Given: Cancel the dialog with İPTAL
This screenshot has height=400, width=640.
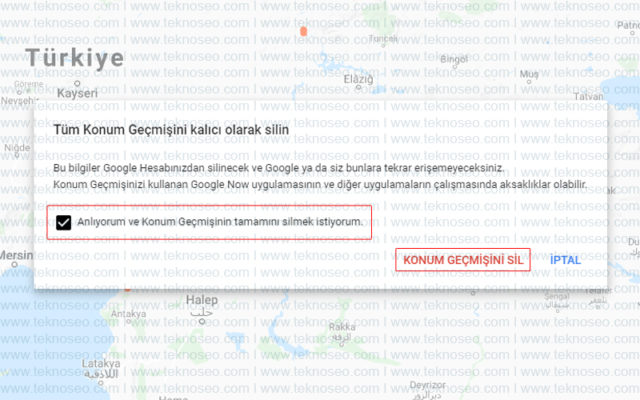Looking at the screenshot, I should pos(565,260).
